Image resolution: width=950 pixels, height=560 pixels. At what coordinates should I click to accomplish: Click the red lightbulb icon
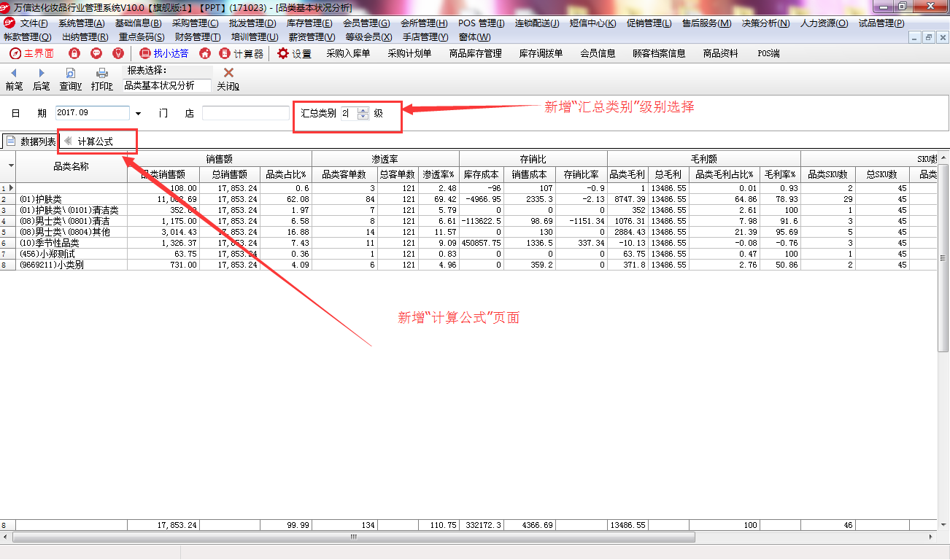[x=118, y=53]
